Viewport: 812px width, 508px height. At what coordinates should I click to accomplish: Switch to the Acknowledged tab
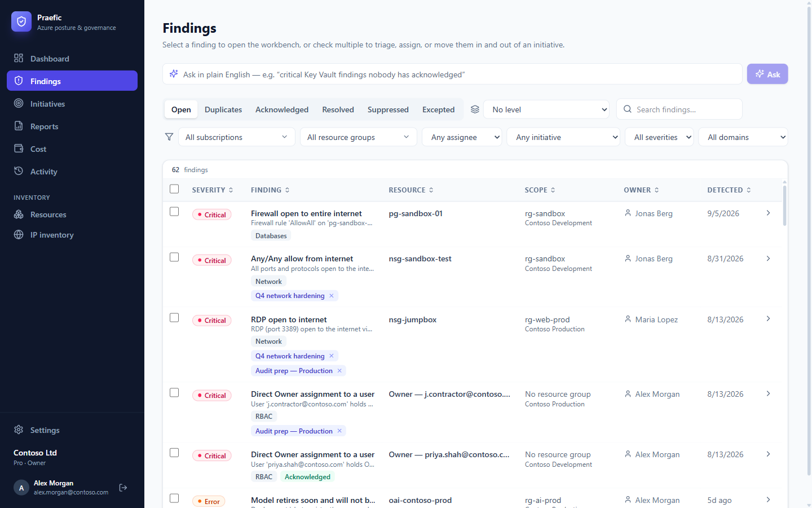tap(282, 110)
